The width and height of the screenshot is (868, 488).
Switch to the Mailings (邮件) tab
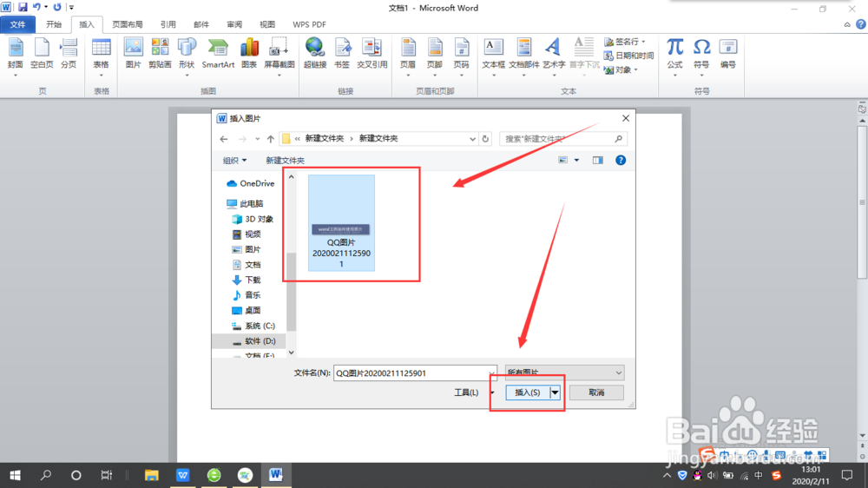201,24
